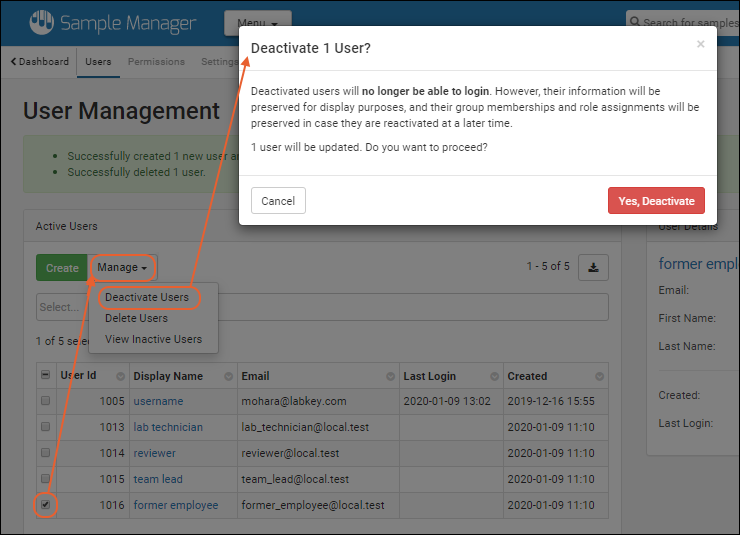Open the Manage dropdown button
The width and height of the screenshot is (740, 535).
click(122, 268)
